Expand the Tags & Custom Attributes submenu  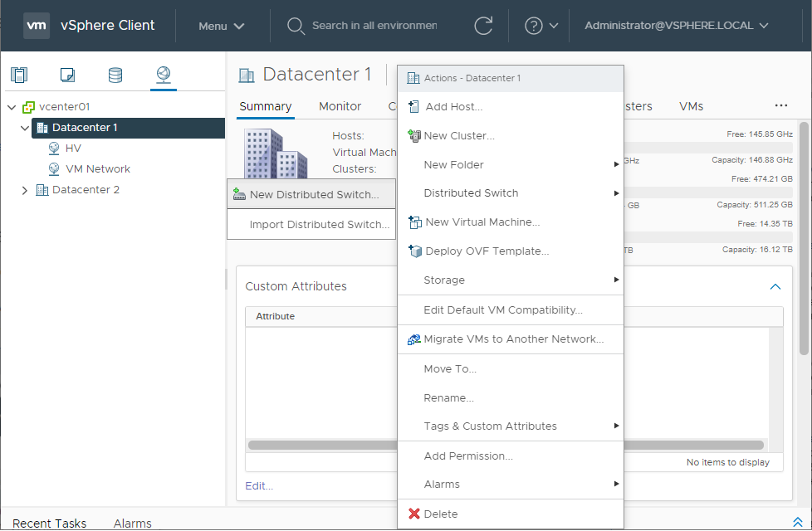coord(510,426)
